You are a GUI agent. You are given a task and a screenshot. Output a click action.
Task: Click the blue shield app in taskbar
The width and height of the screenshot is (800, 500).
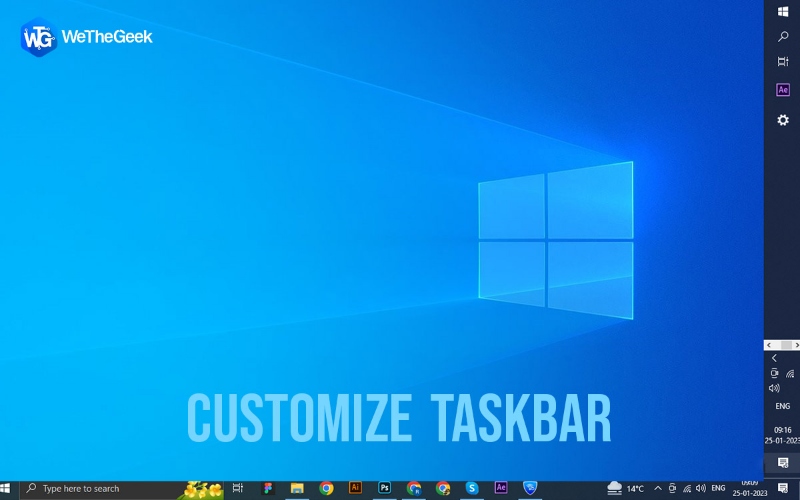[530, 488]
